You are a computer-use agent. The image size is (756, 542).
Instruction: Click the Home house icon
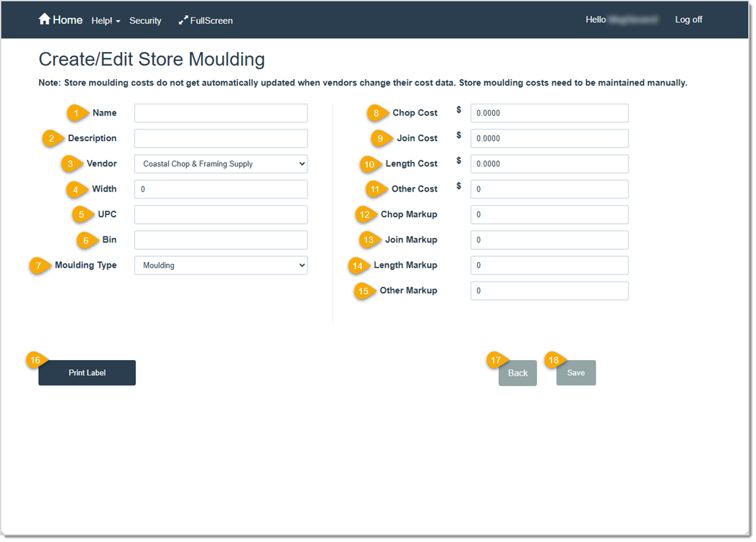tap(45, 19)
